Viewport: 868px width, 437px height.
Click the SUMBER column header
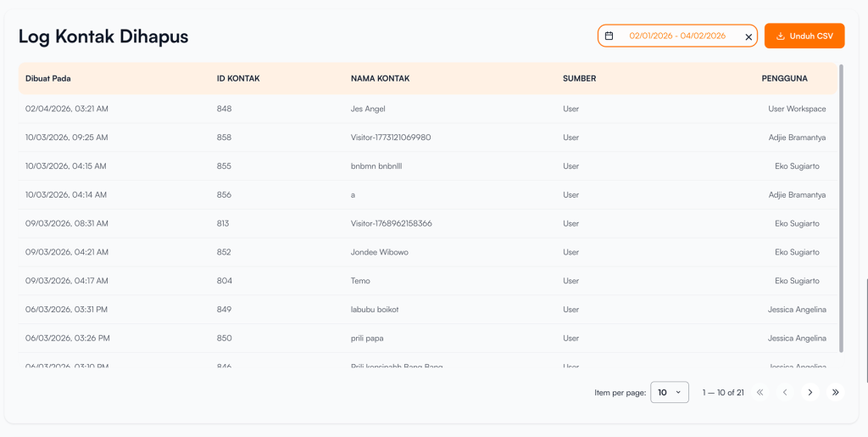click(579, 78)
